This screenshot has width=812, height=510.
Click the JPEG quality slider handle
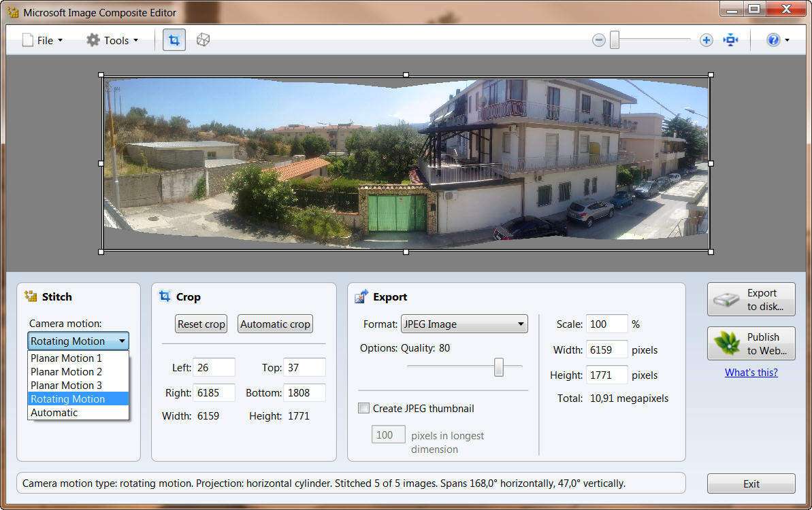pos(499,367)
